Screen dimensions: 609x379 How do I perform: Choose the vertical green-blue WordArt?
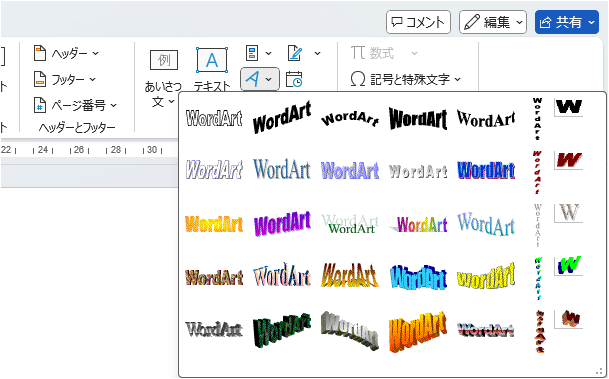pyautogui.click(x=538, y=278)
